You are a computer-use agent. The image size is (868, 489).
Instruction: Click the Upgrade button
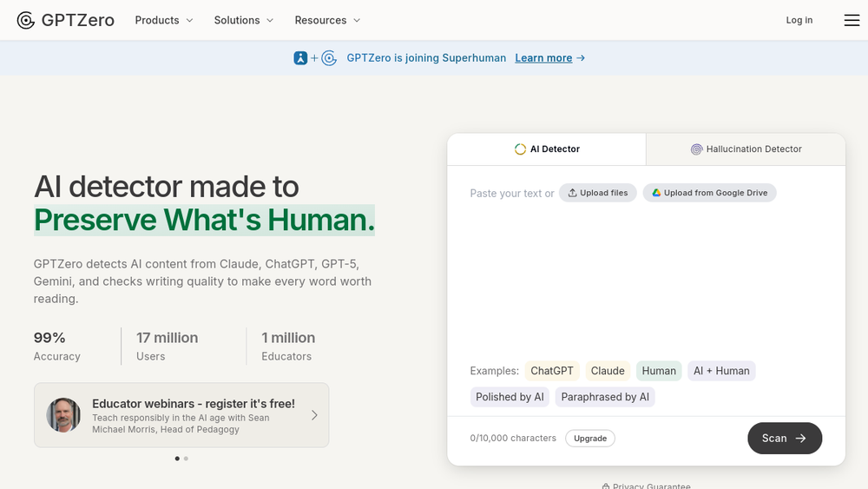pyautogui.click(x=590, y=438)
